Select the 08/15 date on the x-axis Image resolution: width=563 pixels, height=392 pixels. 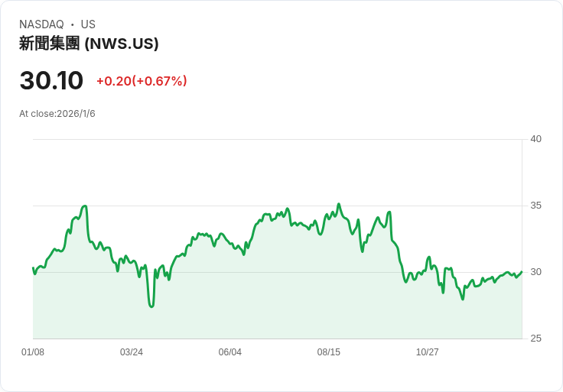coord(329,352)
